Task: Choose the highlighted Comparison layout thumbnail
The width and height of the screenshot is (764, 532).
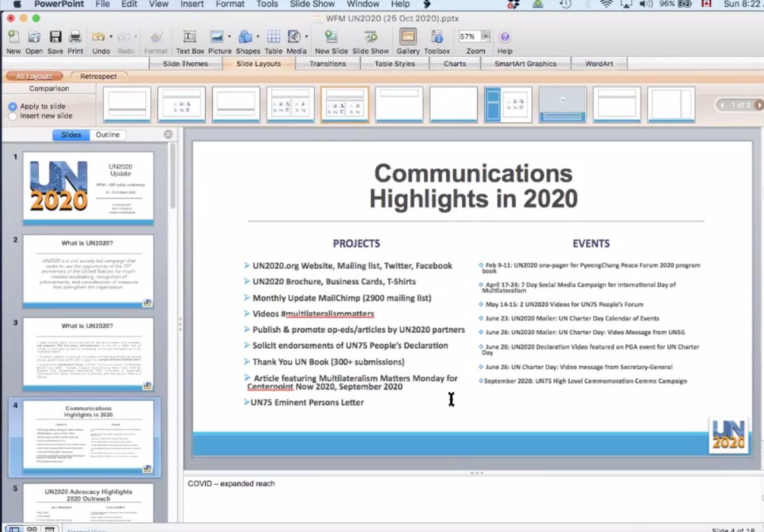Action: pyautogui.click(x=344, y=104)
